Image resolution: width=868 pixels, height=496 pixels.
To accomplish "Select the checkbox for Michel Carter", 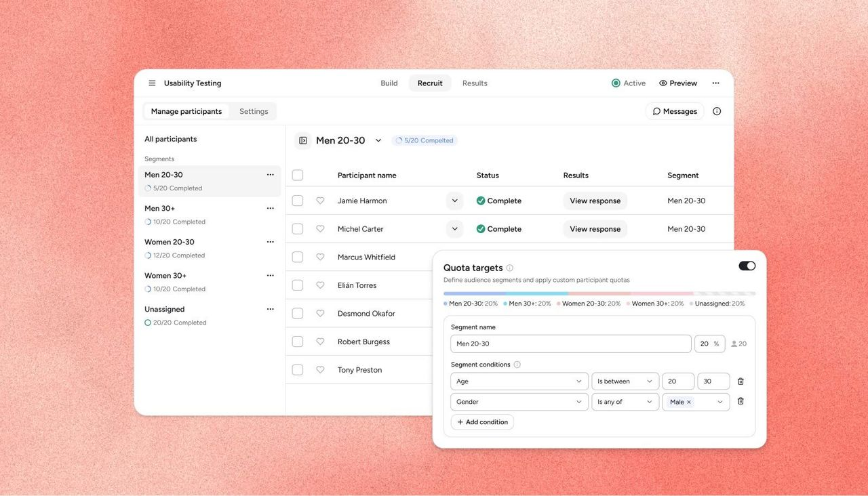I will point(298,229).
